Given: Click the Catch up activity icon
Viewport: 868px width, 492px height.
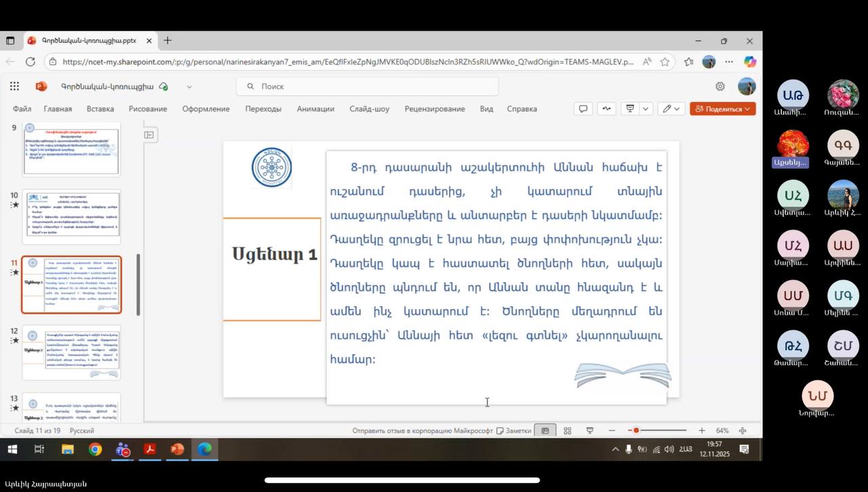Looking at the screenshot, I should tap(606, 108).
